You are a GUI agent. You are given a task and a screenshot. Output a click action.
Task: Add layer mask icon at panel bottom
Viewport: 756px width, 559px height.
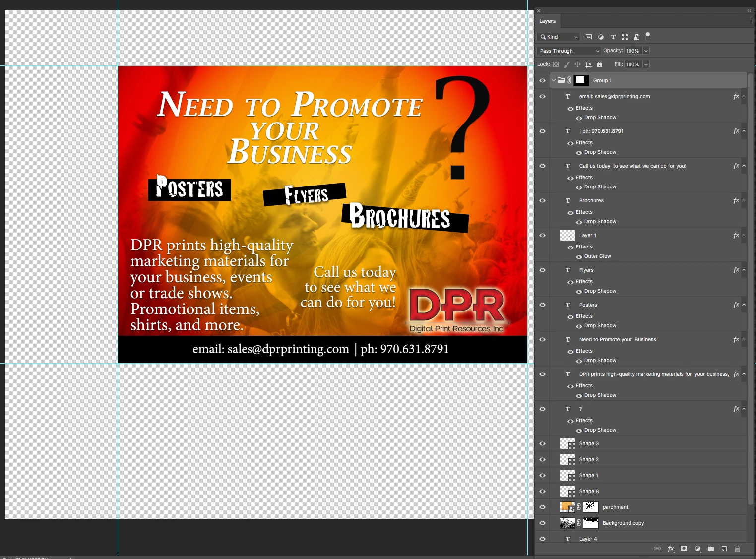point(684,548)
